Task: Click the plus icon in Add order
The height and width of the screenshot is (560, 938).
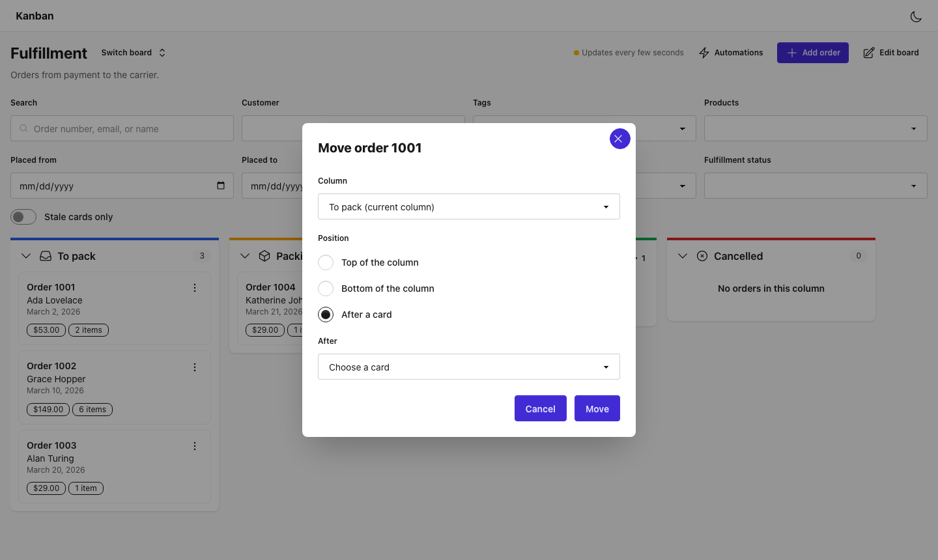Action: tap(792, 53)
